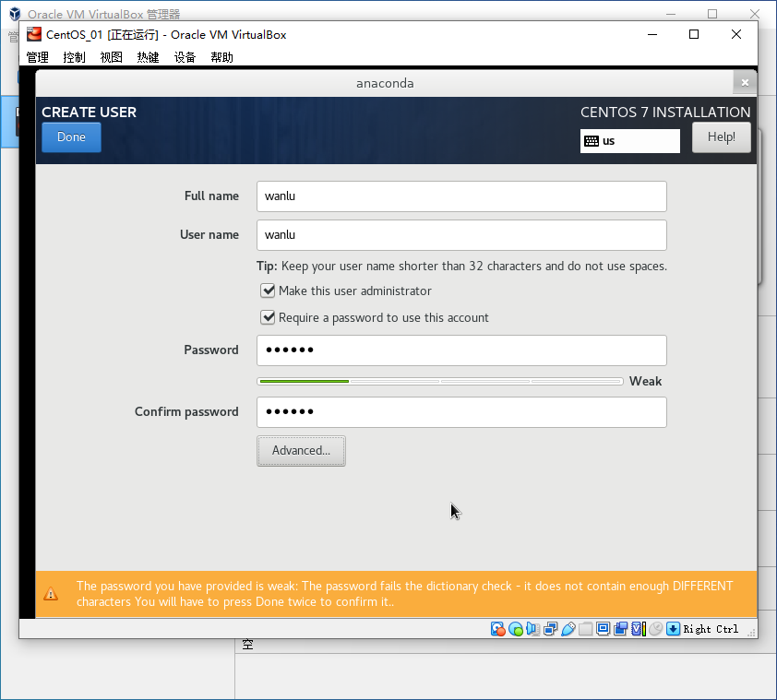Click the keyboard layout icon beside us
Viewport: 777px width, 700px height.
tap(592, 141)
